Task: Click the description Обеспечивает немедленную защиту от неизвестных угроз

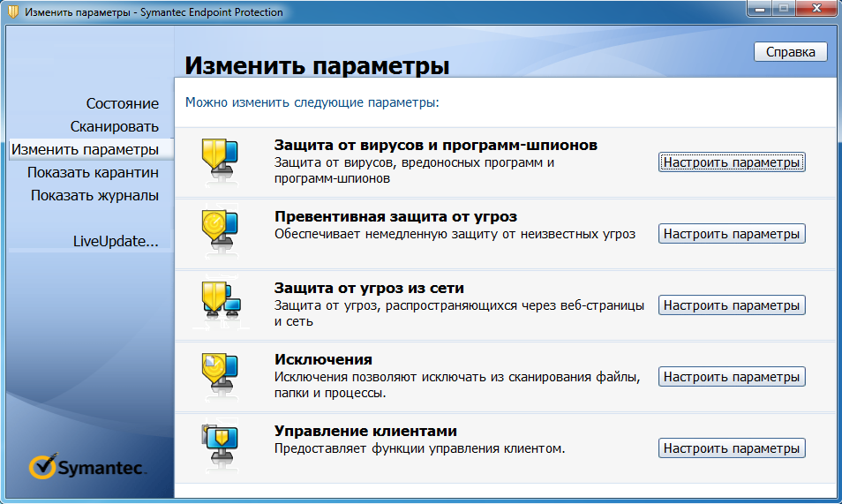Action: point(455,234)
